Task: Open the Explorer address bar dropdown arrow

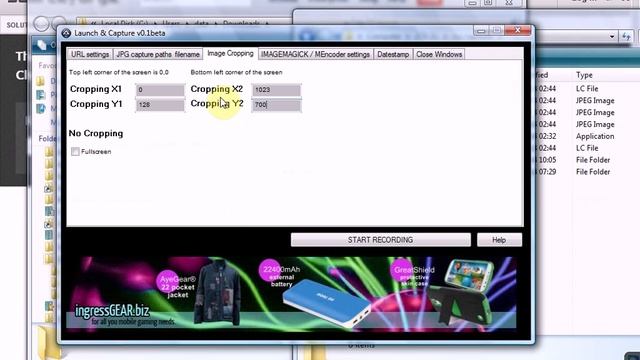Action: (611, 36)
